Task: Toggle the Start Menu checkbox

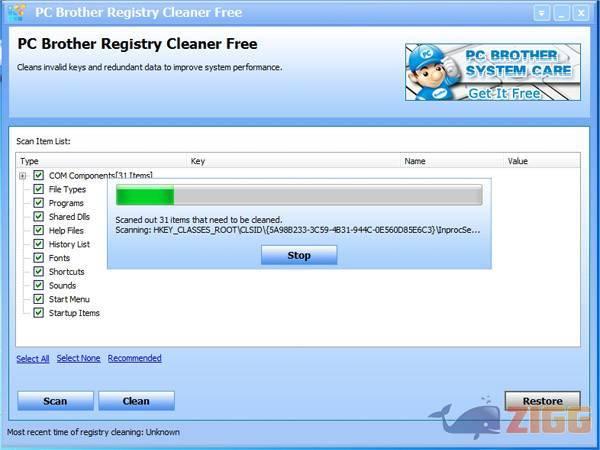Action: tap(38, 299)
